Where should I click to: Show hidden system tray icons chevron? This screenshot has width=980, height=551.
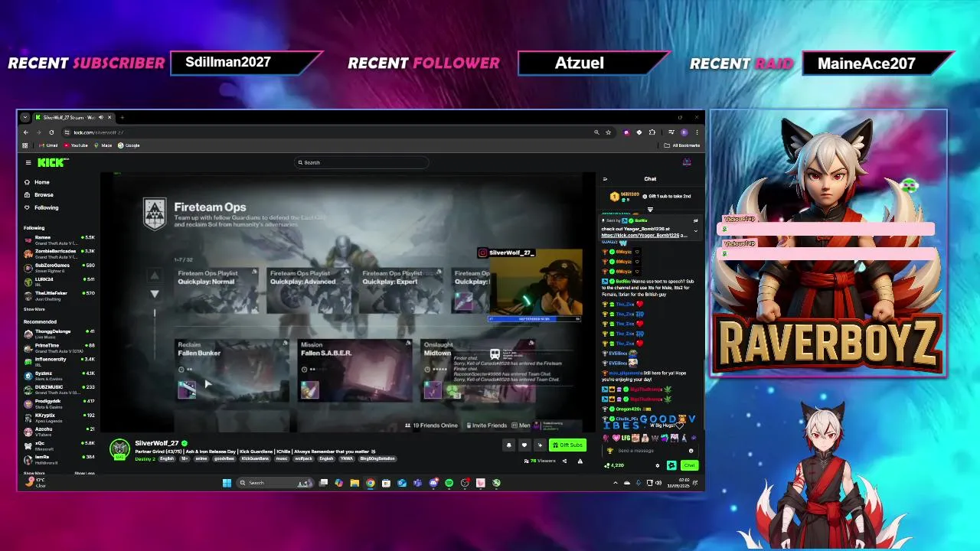point(616,483)
